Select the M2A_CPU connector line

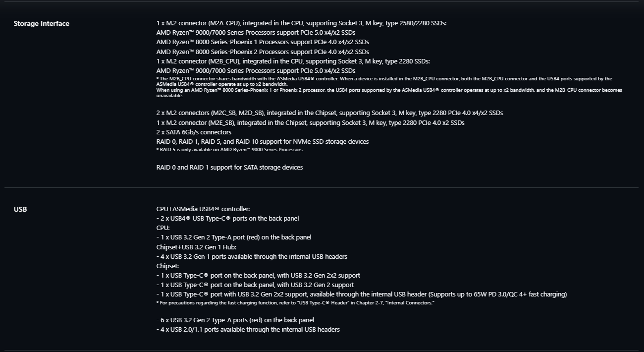click(x=302, y=23)
